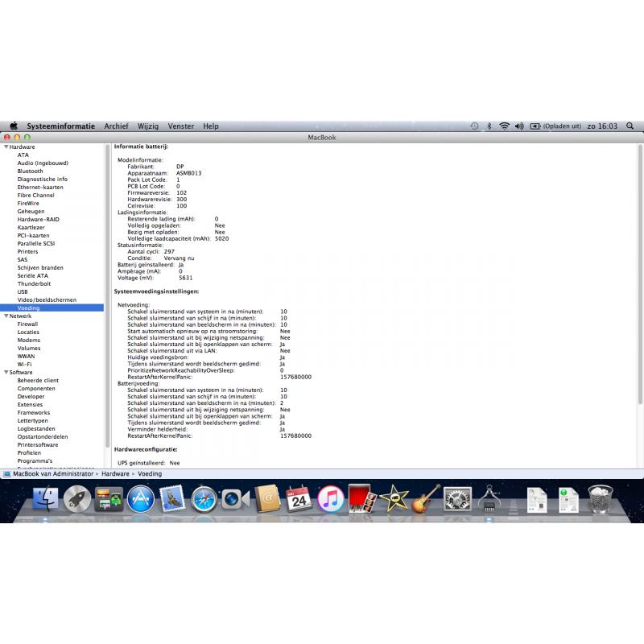Viewport: 644px width, 644px height.
Task: Click the 'Conditie: Vervang nu' value
Action: tap(179, 258)
